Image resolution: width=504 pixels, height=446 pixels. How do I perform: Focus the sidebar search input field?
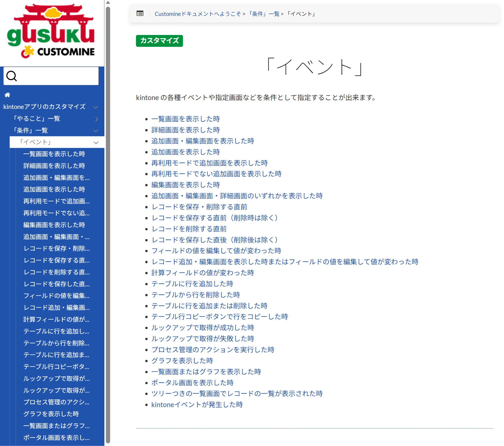point(57,76)
